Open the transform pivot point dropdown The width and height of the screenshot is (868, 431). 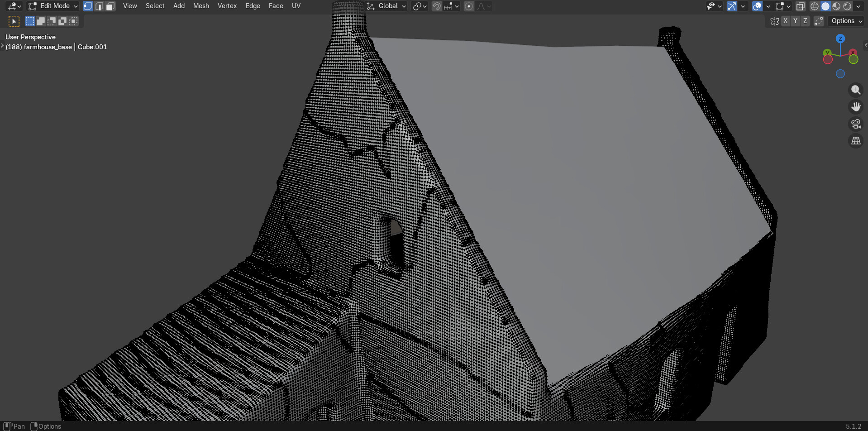click(x=420, y=6)
